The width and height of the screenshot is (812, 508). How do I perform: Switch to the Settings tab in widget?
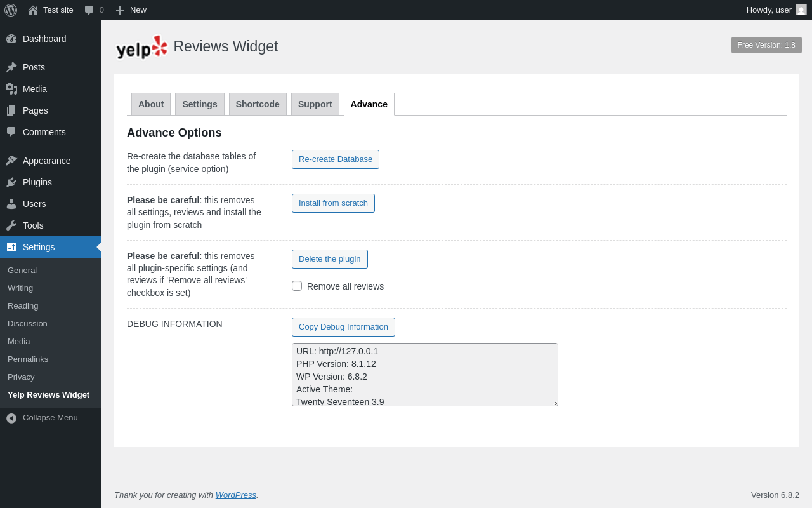click(200, 104)
